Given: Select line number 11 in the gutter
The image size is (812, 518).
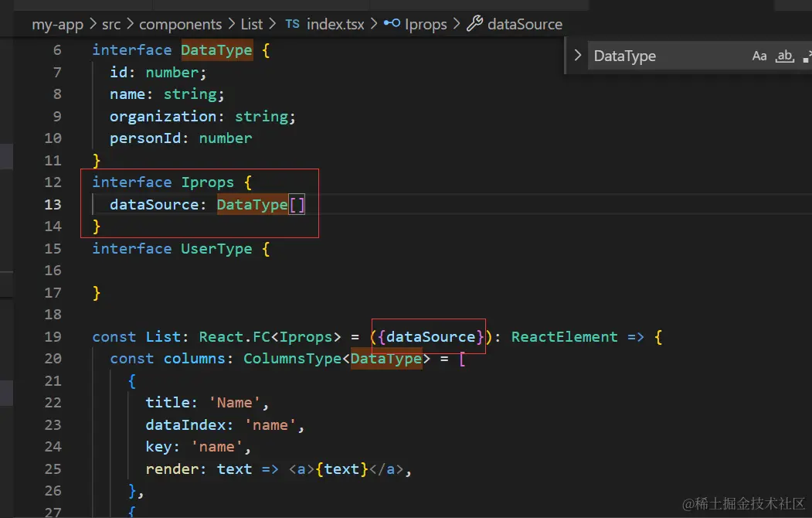Looking at the screenshot, I should (53, 161).
